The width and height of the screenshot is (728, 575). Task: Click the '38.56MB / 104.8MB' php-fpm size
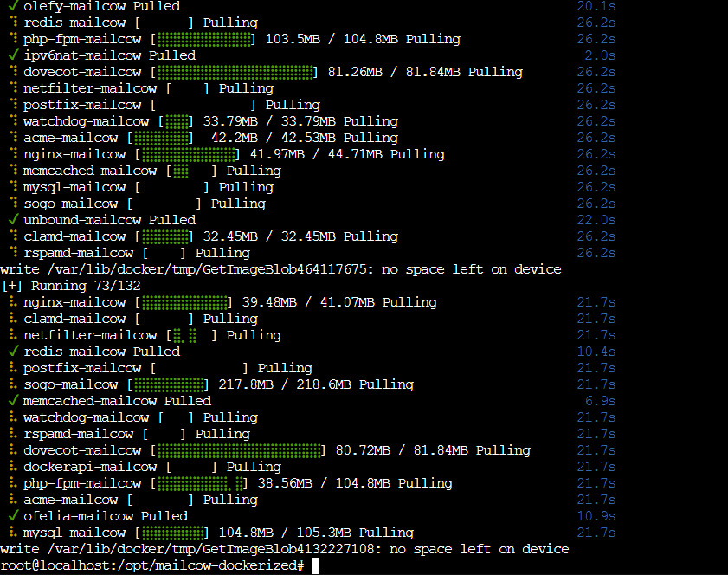(324, 483)
